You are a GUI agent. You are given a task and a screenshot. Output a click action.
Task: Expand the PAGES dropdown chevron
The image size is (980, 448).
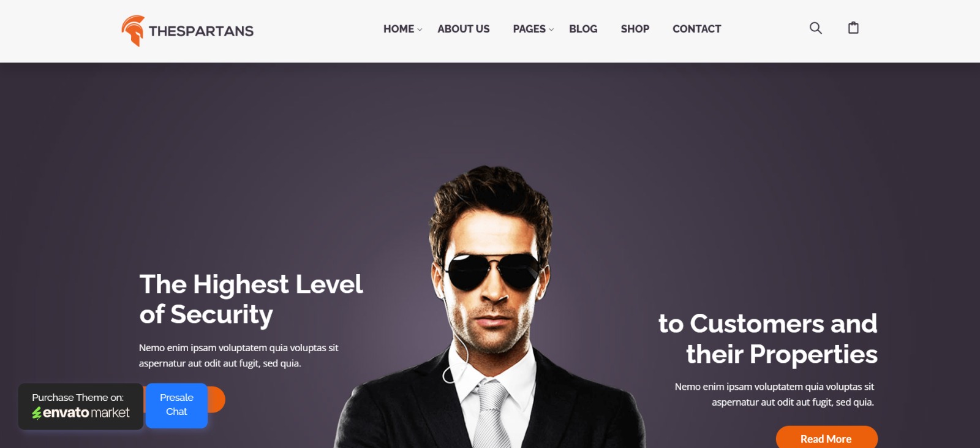551,29
